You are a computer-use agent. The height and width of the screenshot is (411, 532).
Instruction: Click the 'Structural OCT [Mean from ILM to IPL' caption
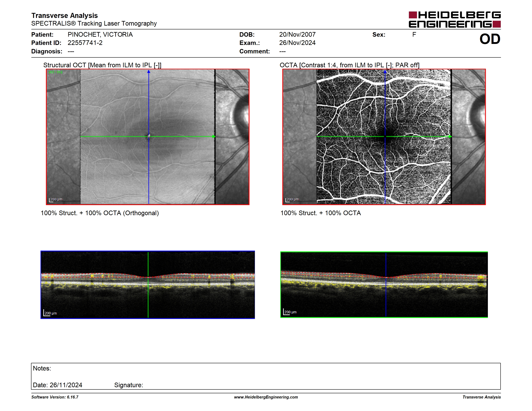point(102,65)
